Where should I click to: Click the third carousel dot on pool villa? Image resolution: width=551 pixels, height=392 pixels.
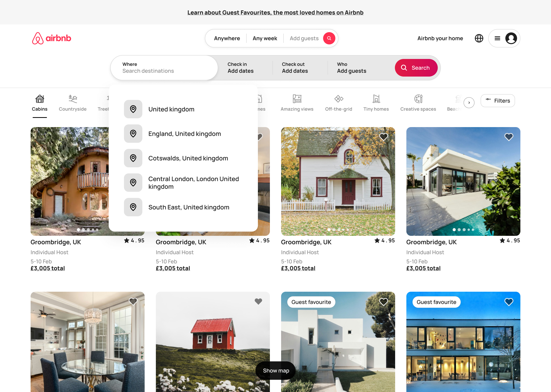pyautogui.click(x=464, y=230)
